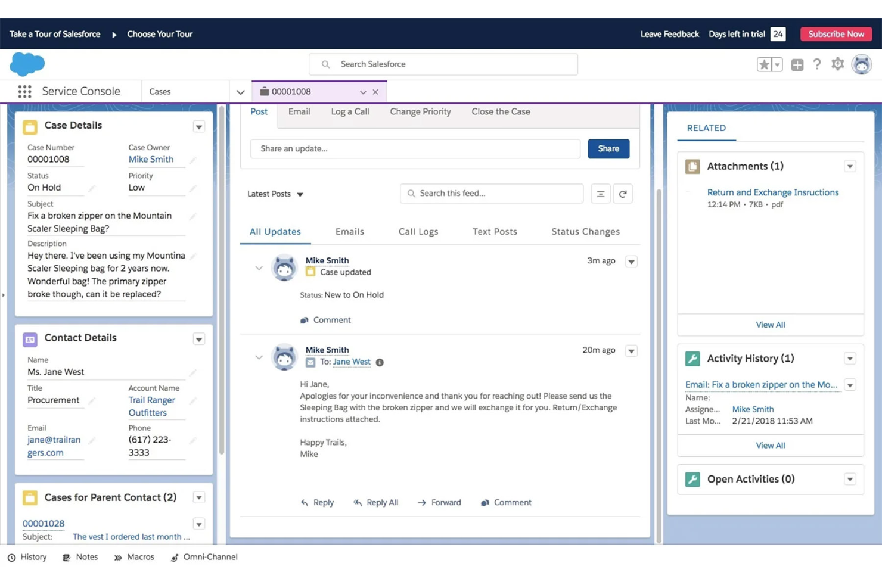The width and height of the screenshot is (882, 588).
Task: Open Return and Exchange Instructions attachment
Action: tap(772, 192)
